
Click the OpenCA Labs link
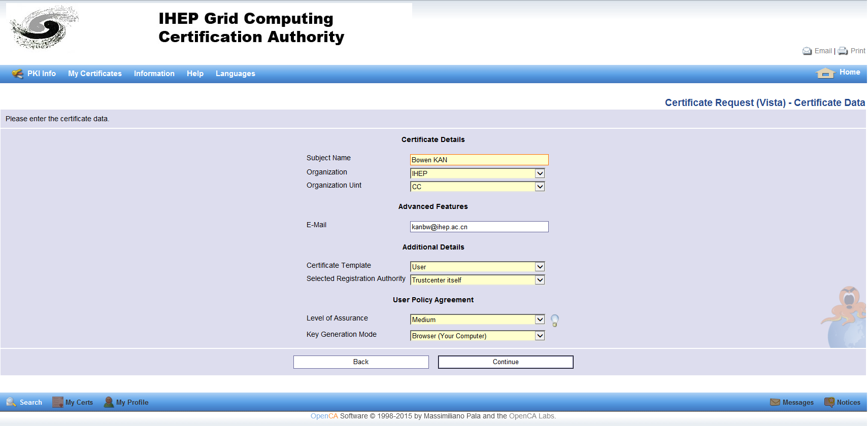[x=532, y=416]
